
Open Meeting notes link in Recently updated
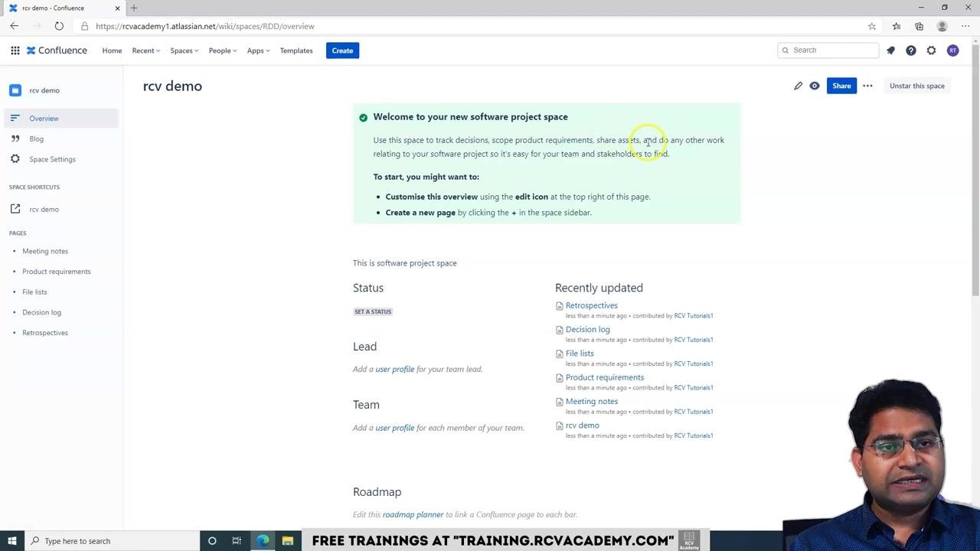tap(591, 401)
